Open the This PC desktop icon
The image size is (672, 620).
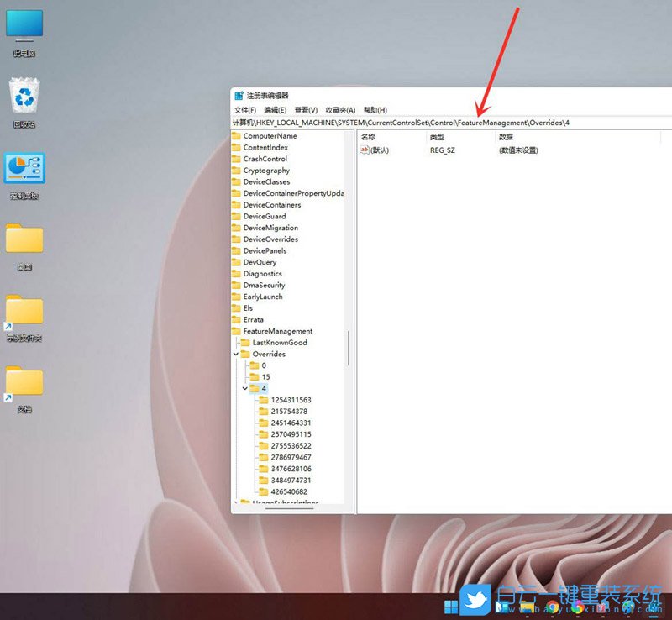pyautogui.click(x=24, y=25)
